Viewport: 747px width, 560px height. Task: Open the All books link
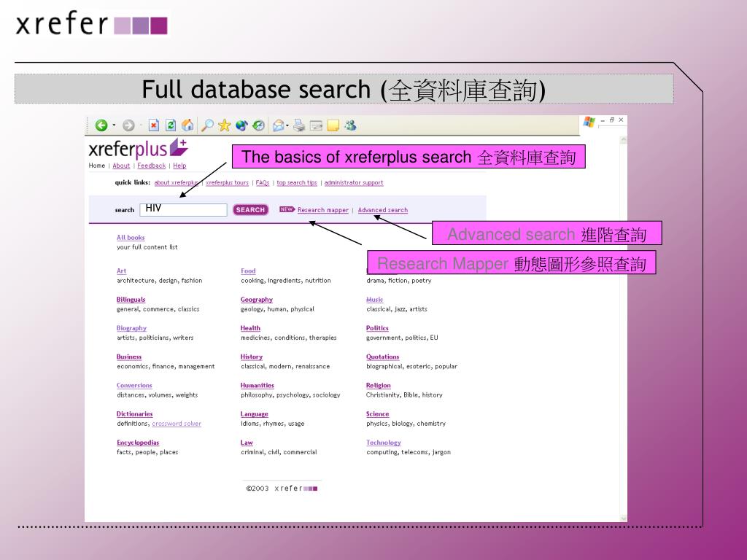pos(131,237)
